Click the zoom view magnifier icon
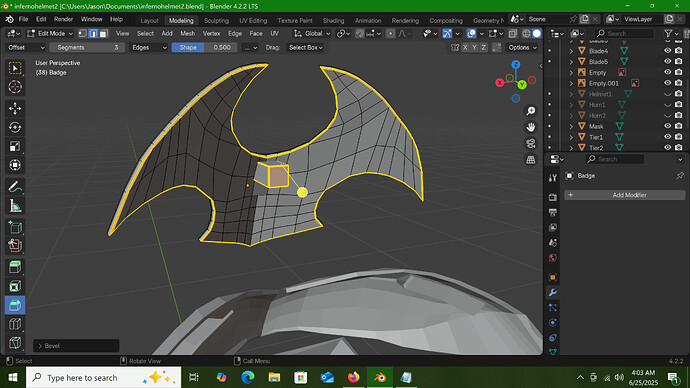Image resolution: width=690 pixels, height=388 pixels. point(531,111)
